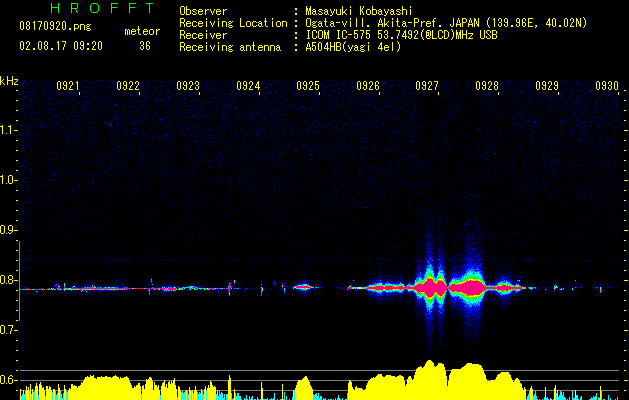629x400 pixels.
Task: Click the 0926 time marker
Action: click(368, 86)
